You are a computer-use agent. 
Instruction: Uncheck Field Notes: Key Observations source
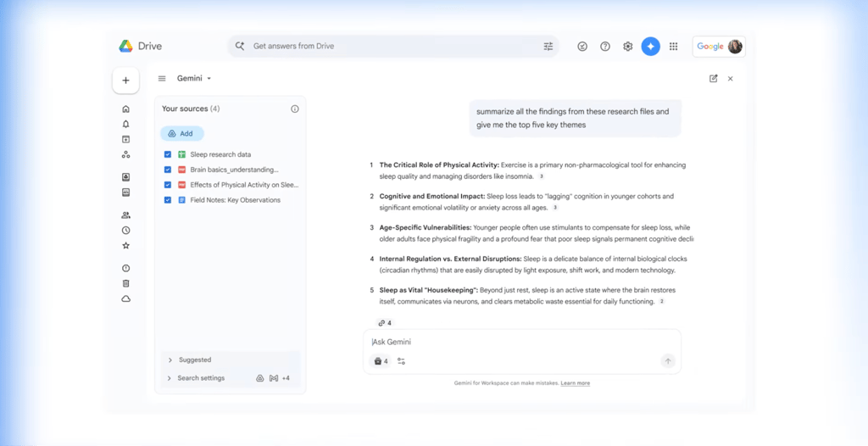[168, 200]
